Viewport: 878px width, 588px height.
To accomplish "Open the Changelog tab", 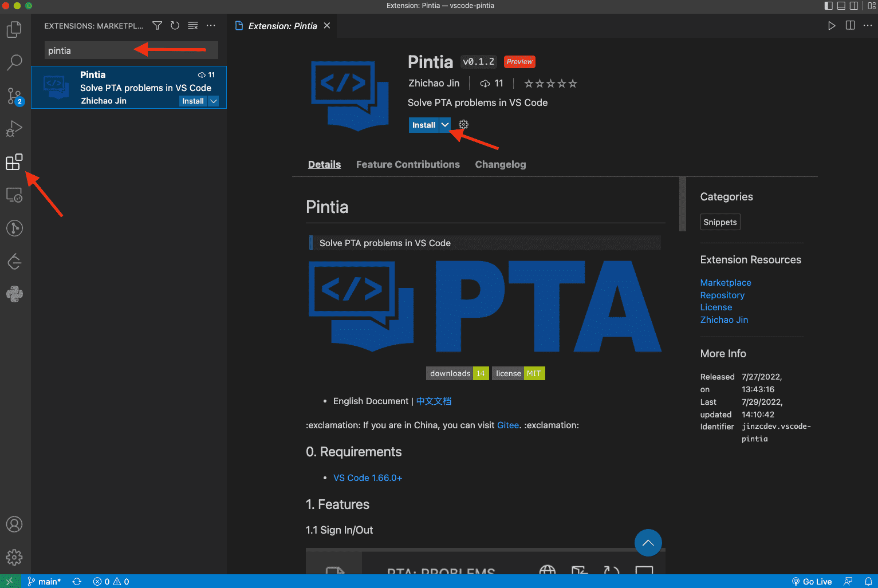I will pyautogui.click(x=500, y=164).
